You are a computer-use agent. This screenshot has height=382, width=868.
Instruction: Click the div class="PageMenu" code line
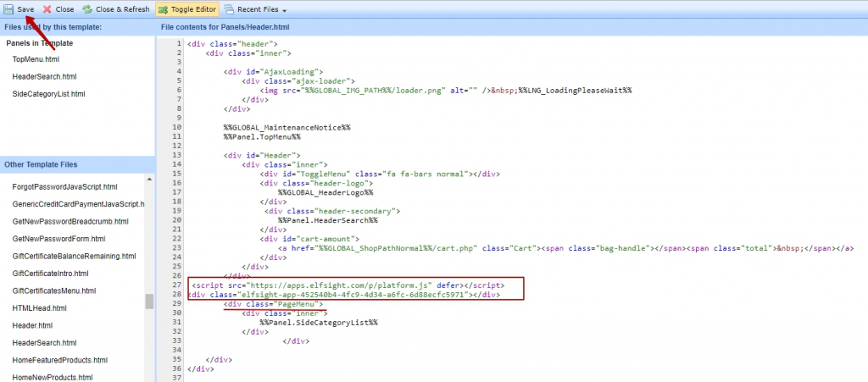click(274, 304)
